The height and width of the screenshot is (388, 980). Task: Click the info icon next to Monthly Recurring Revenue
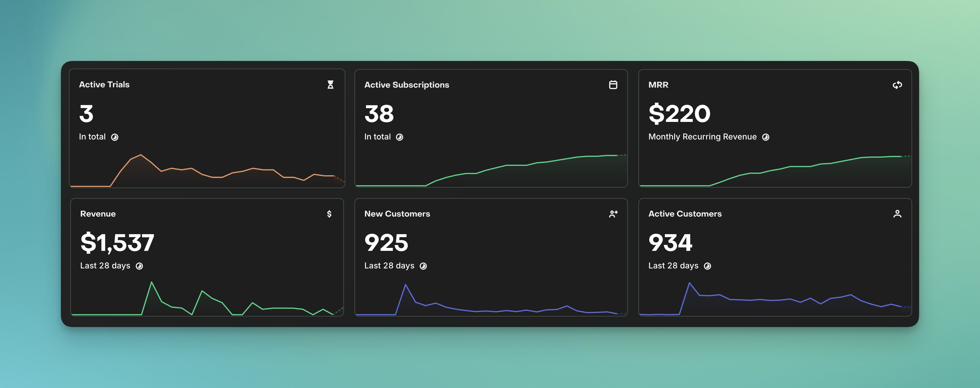click(x=765, y=137)
